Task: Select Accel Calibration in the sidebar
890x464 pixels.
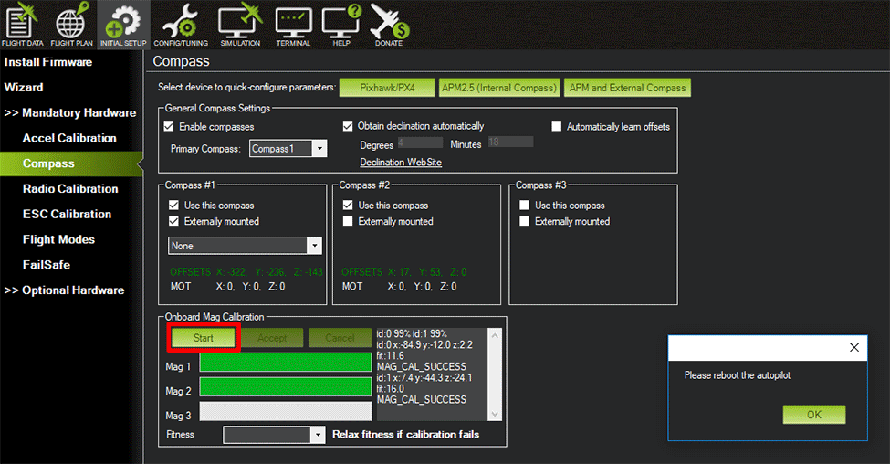Action: pos(70,138)
